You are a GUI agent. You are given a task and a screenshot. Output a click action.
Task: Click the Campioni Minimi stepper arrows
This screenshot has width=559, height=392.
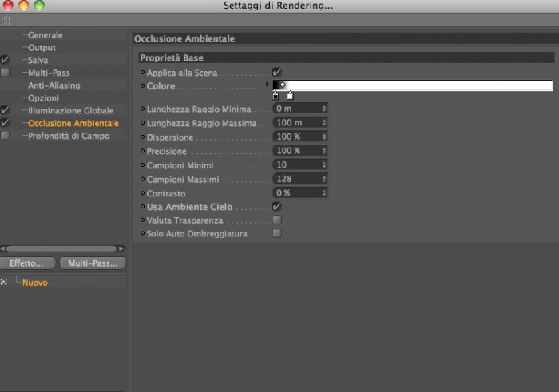point(324,165)
